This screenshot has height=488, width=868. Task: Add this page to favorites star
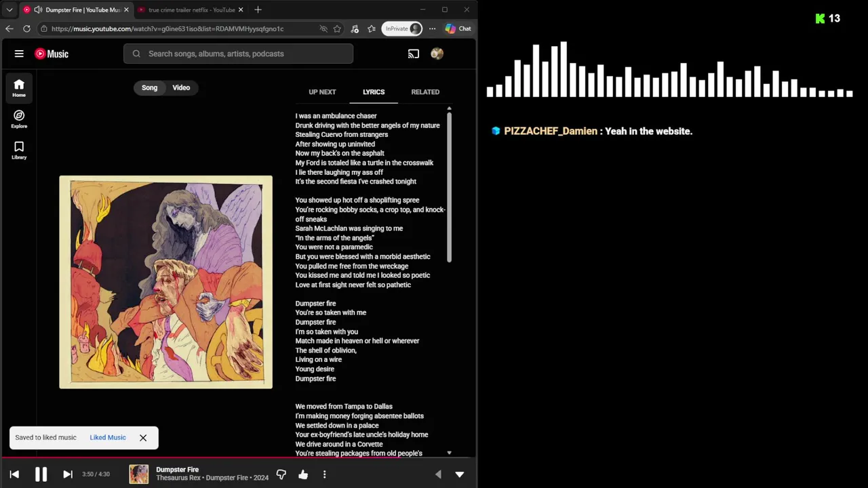(x=337, y=28)
